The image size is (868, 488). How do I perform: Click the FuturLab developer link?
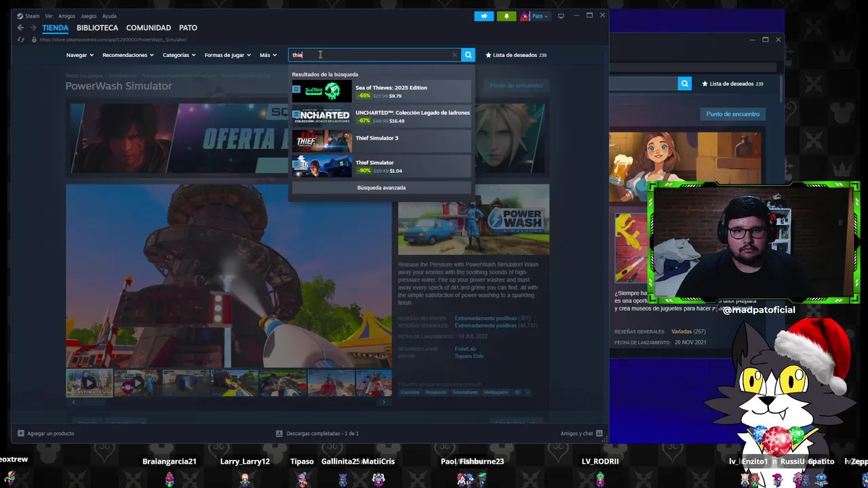[465, 349]
